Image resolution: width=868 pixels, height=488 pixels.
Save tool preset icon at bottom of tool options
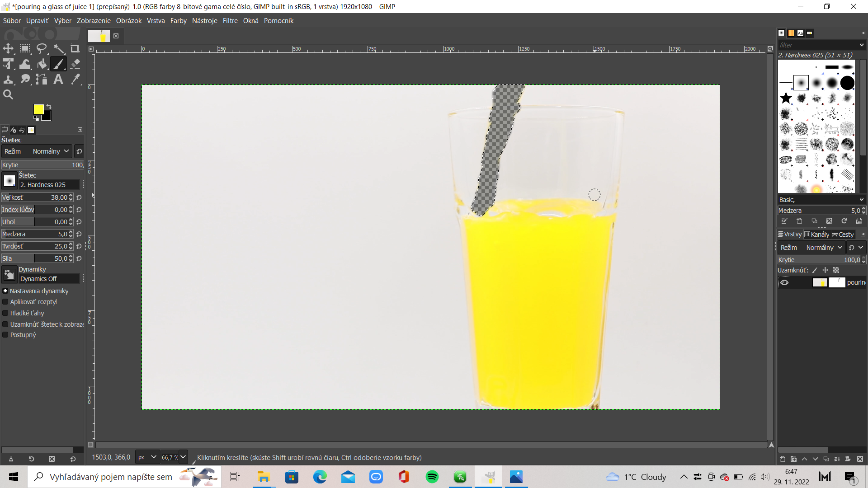11,459
